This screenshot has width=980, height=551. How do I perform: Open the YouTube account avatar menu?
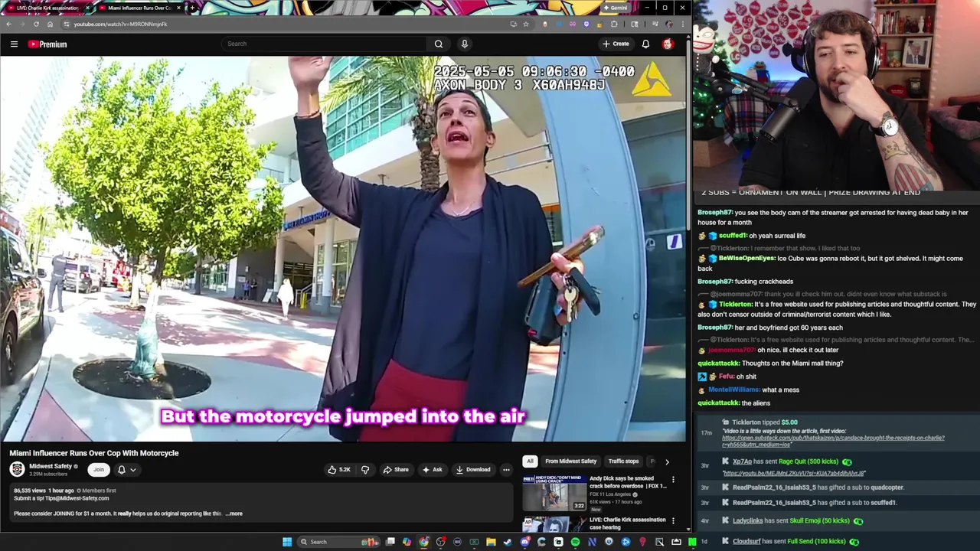click(x=668, y=44)
